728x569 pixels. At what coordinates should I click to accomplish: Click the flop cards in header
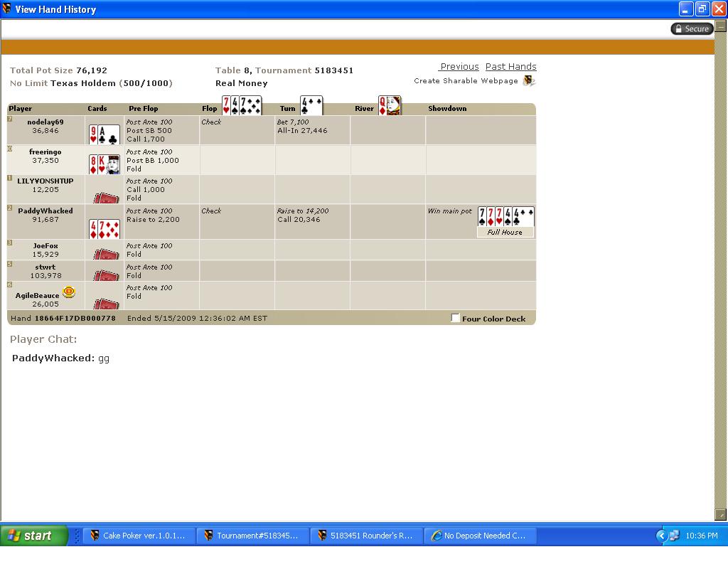click(241, 105)
